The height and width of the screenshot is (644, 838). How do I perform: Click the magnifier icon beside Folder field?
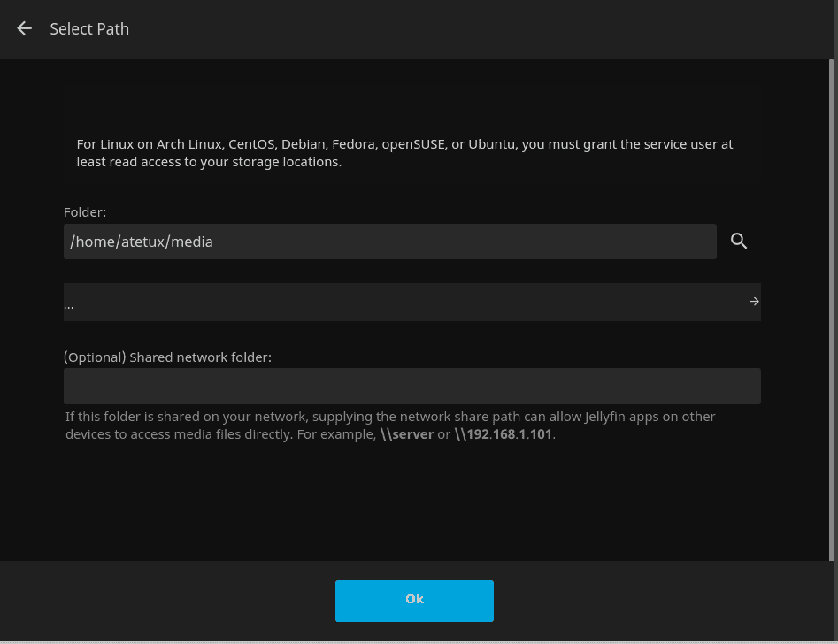[x=739, y=241]
